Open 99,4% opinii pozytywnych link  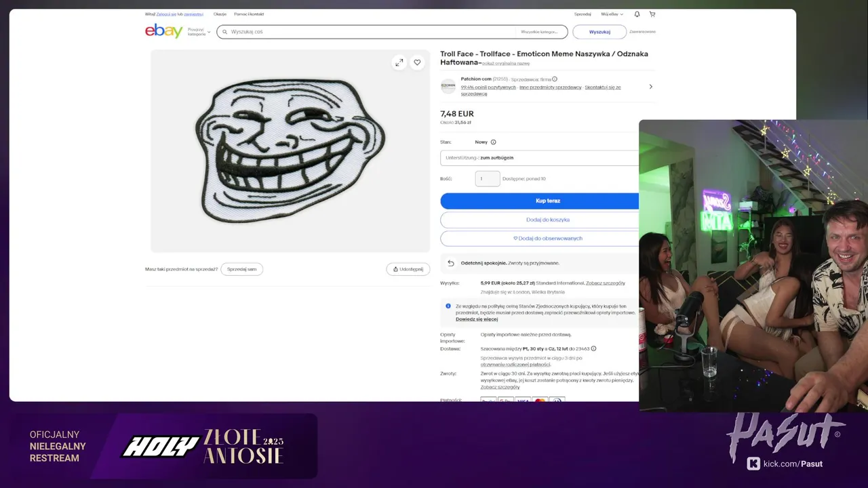[x=488, y=87]
